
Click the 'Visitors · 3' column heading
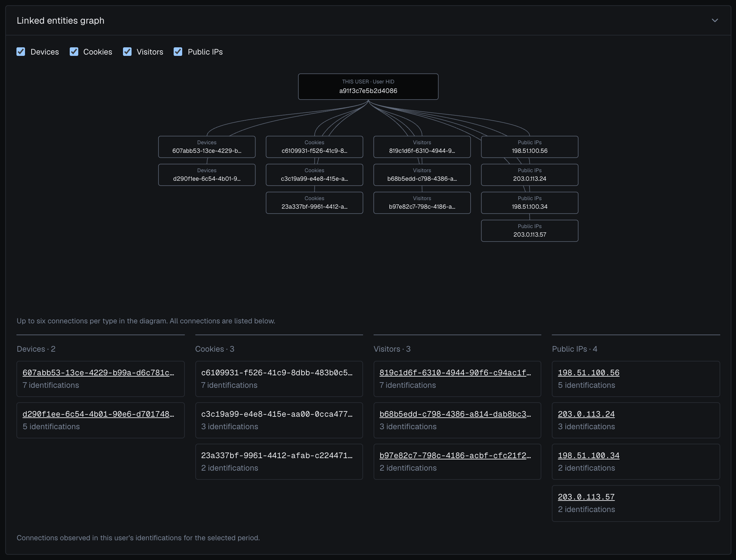coord(392,349)
